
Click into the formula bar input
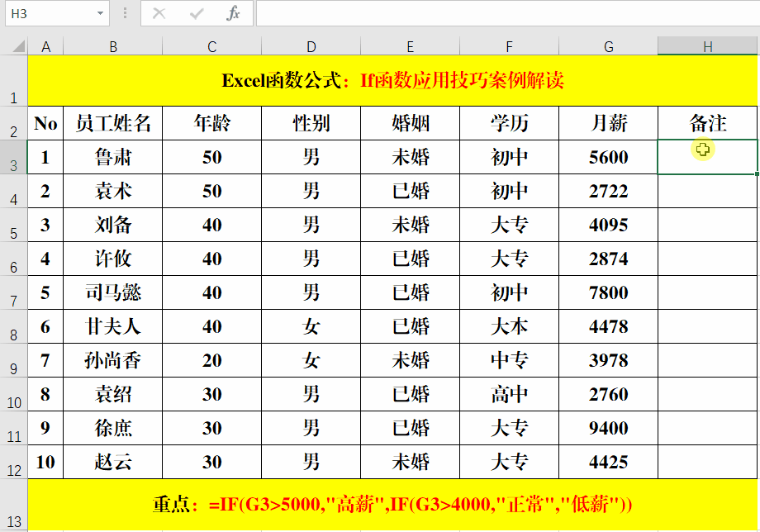[x=507, y=13]
